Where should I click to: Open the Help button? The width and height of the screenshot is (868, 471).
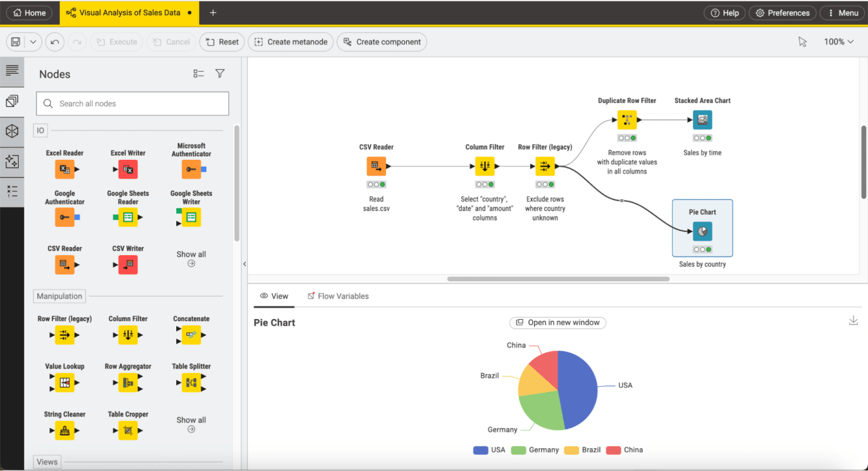click(724, 12)
